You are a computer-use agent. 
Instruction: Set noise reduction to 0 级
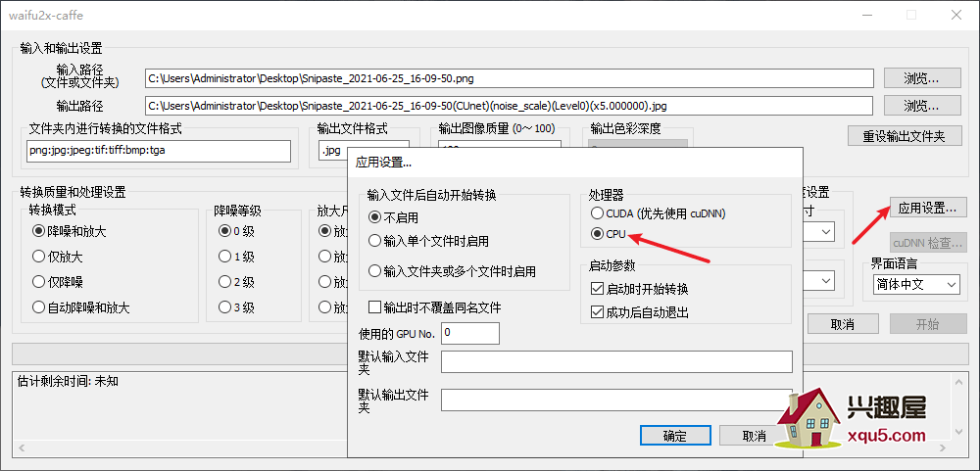(236, 232)
